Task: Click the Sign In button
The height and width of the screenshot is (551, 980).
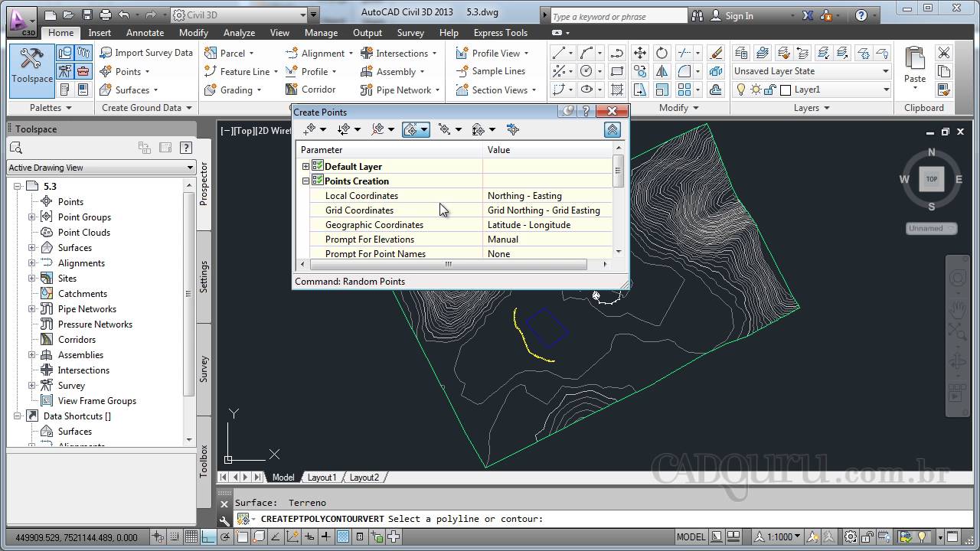Action: (740, 15)
